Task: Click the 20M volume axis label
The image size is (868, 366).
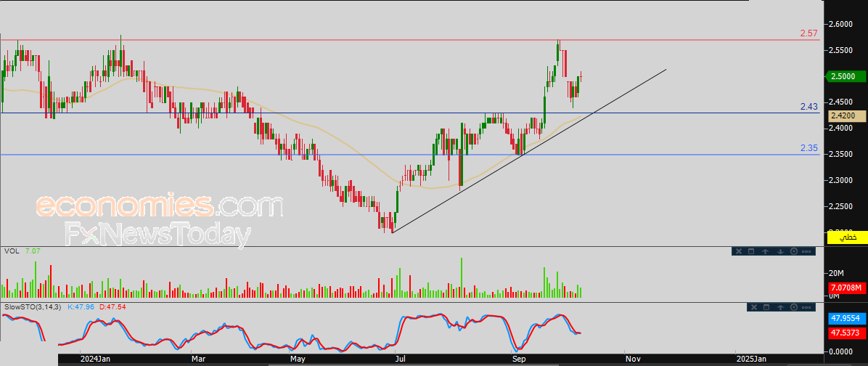Action: coord(835,274)
